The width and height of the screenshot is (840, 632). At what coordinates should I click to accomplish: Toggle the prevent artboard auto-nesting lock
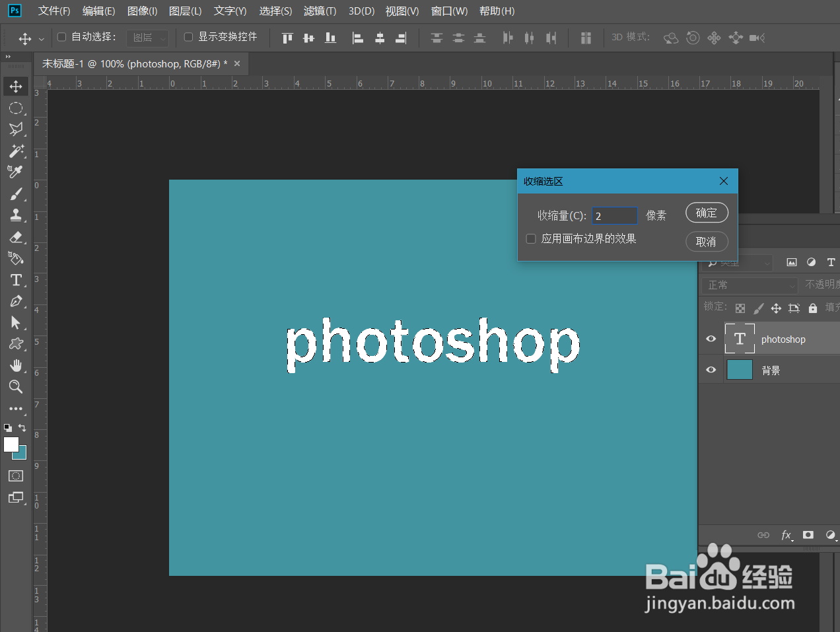coord(794,308)
